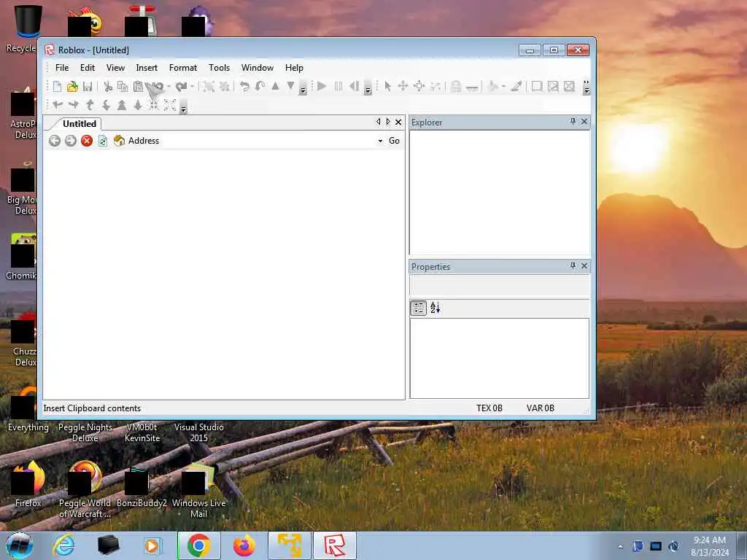Select the Untitled document tab
This screenshot has width=747, height=560.
[x=79, y=124]
